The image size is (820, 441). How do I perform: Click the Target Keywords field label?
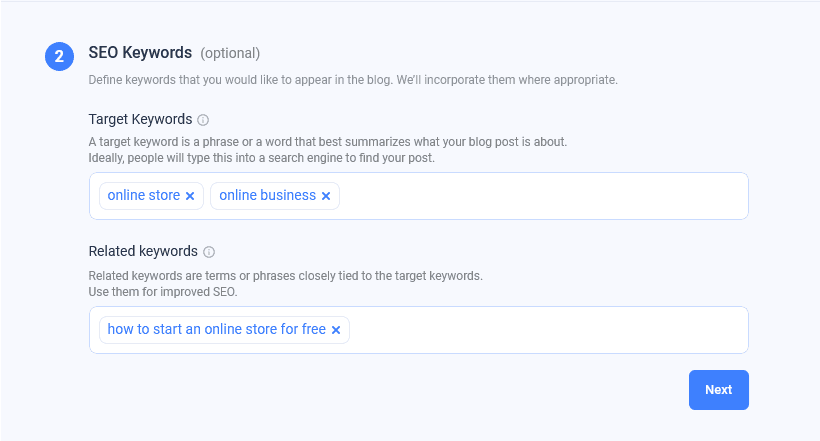tap(140, 119)
